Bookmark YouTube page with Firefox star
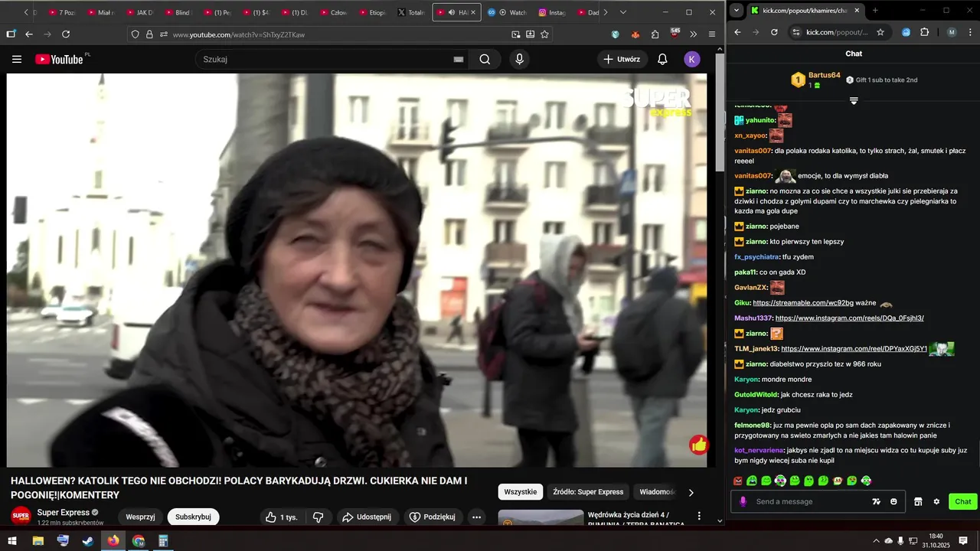This screenshot has width=980, height=551. point(545,34)
